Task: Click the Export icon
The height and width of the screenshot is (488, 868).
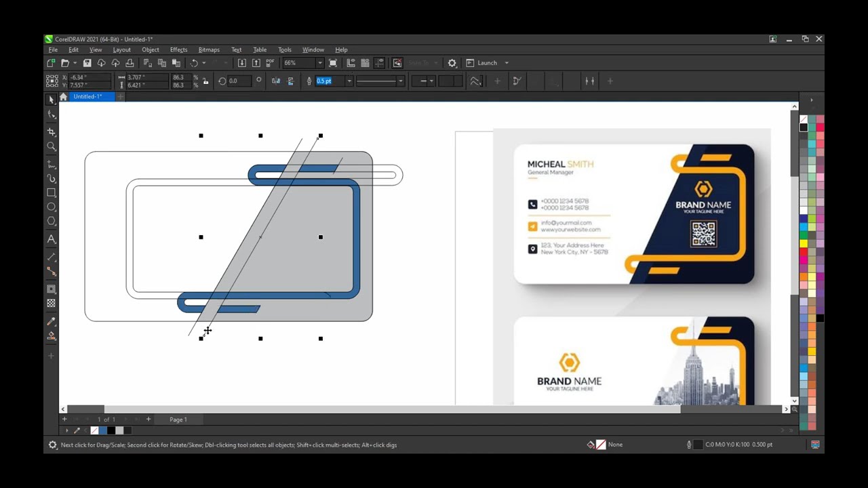Action: 256,63
